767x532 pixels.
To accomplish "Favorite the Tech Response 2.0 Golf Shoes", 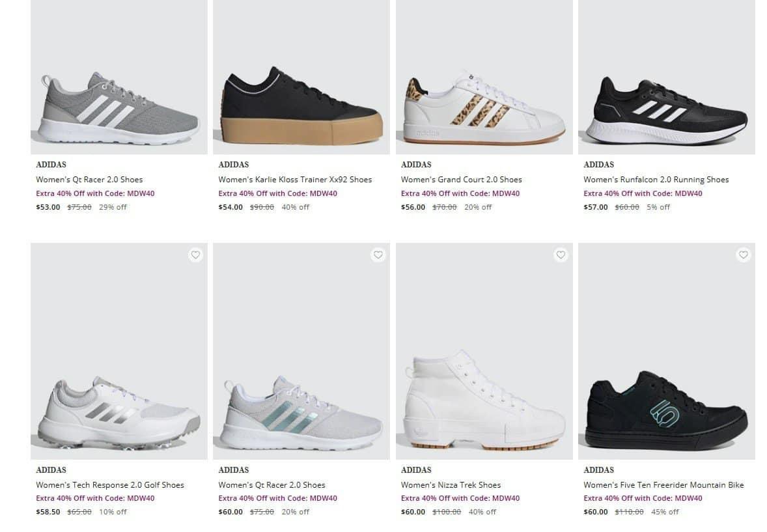I will point(195,255).
